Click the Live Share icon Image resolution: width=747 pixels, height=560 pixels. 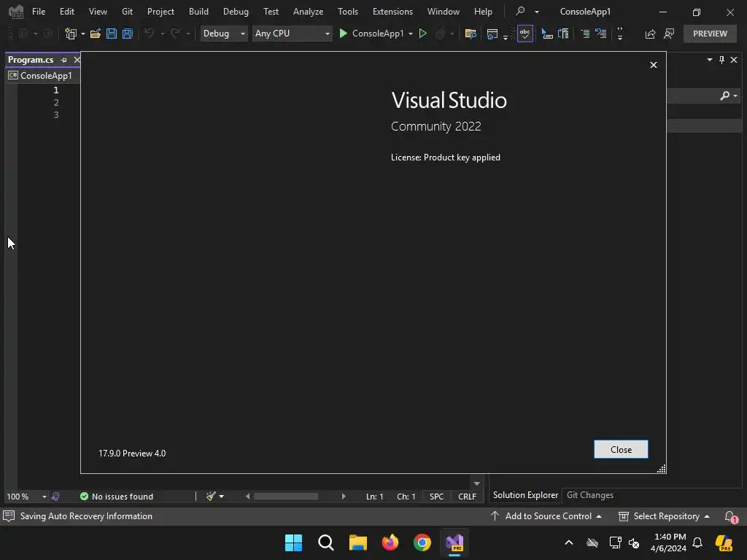point(650,34)
